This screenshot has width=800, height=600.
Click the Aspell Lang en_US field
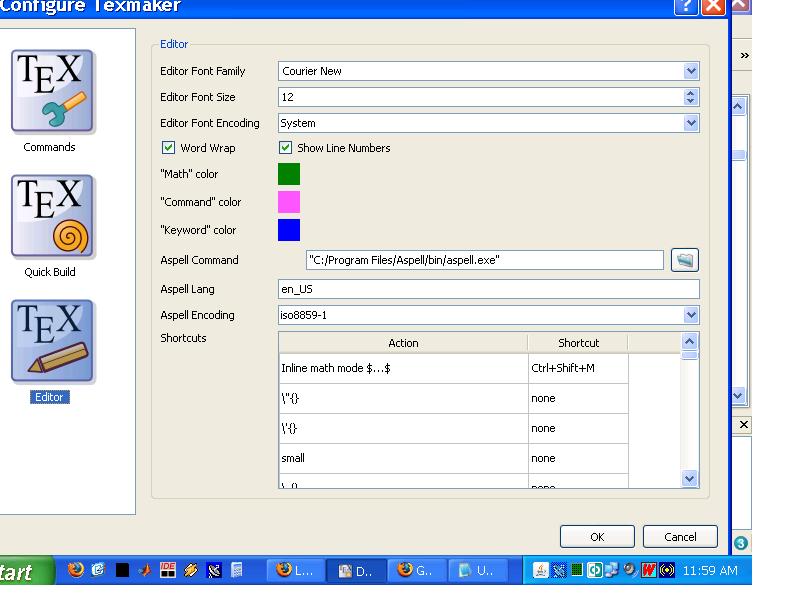pos(489,289)
